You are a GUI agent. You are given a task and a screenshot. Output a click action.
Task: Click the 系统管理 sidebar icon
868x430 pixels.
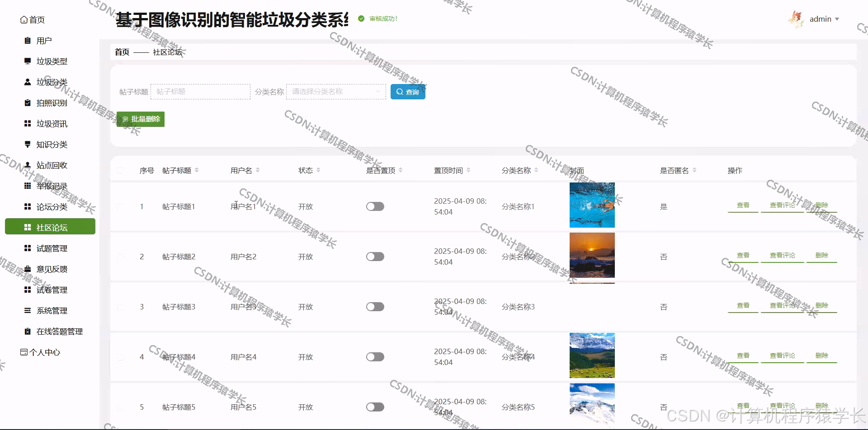click(28, 311)
